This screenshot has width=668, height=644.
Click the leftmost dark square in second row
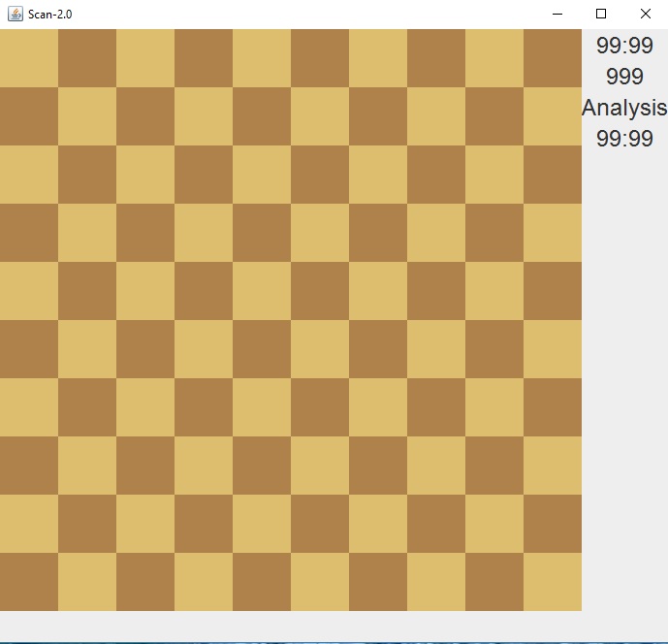[29, 116]
